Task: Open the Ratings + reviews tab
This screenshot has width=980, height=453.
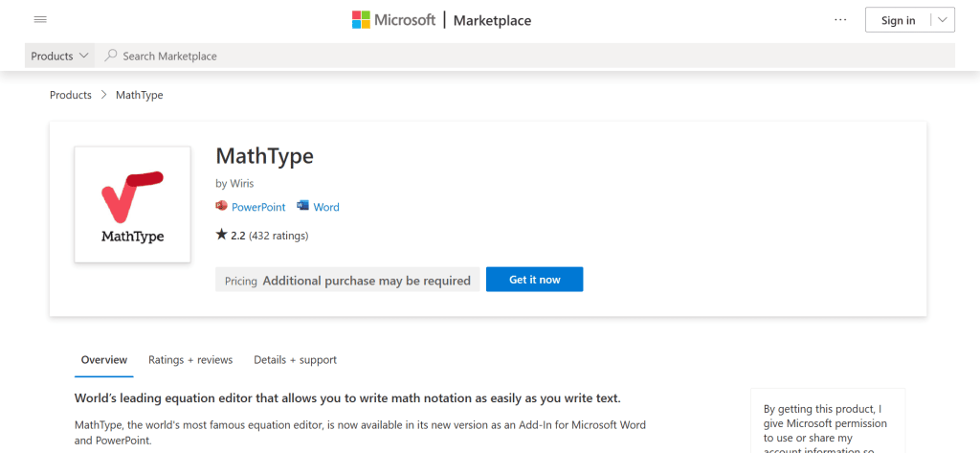Action: (x=190, y=360)
